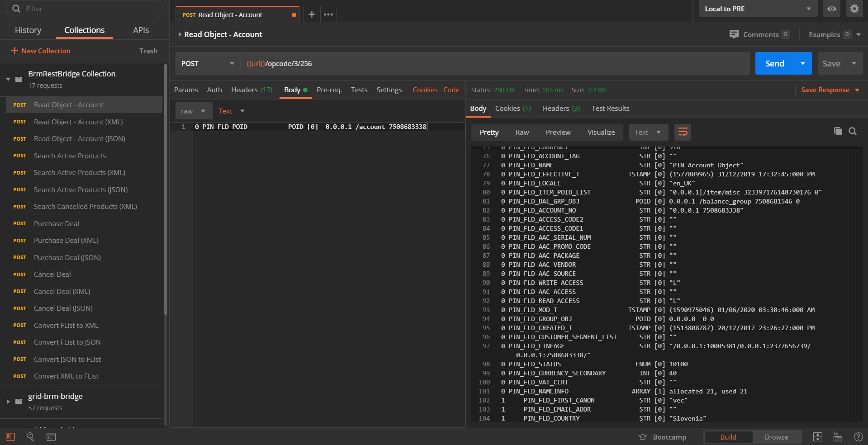Copy response body with the copy icon
Screen dimensions: 868x445
[x=838, y=131]
